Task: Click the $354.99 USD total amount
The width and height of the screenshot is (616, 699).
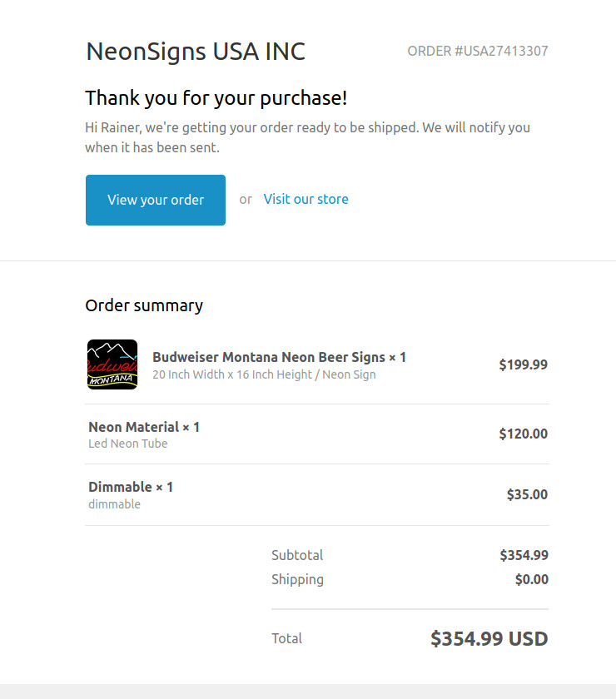Action: pos(489,638)
